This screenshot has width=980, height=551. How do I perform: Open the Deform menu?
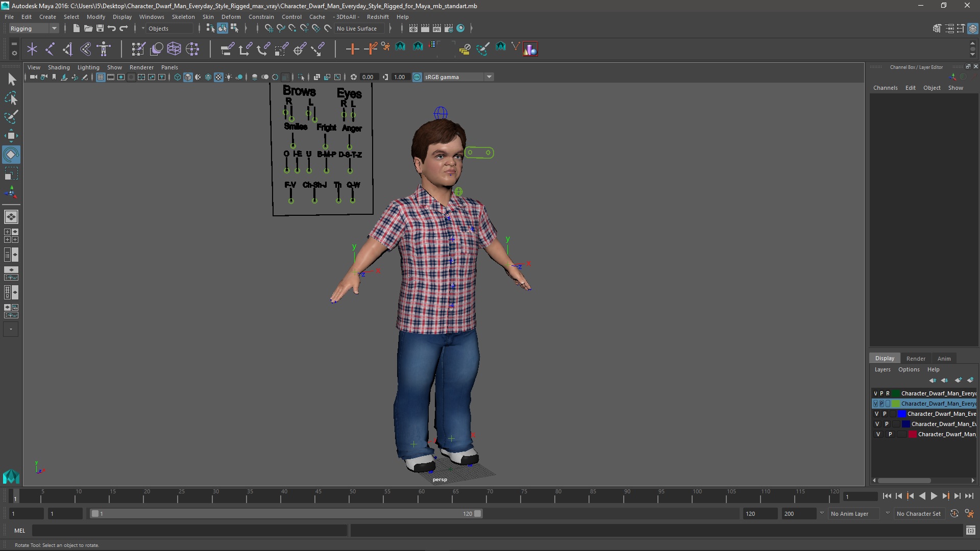tap(231, 17)
